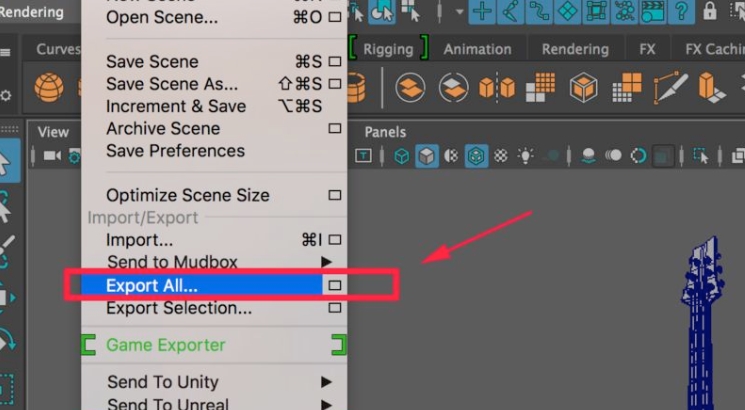Click Export All in the File menu
Screen dimensions: 745x410
pos(201,286)
